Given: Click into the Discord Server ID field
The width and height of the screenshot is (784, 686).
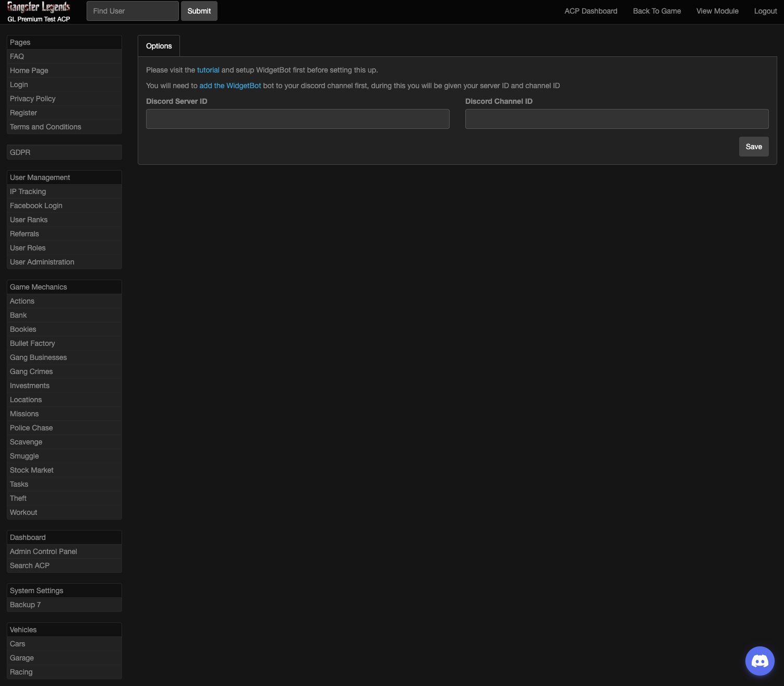Looking at the screenshot, I should tap(297, 119).
